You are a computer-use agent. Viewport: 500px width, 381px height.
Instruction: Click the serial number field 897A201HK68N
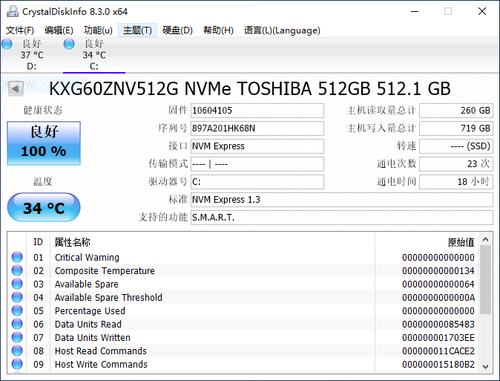tap(257, 128)
